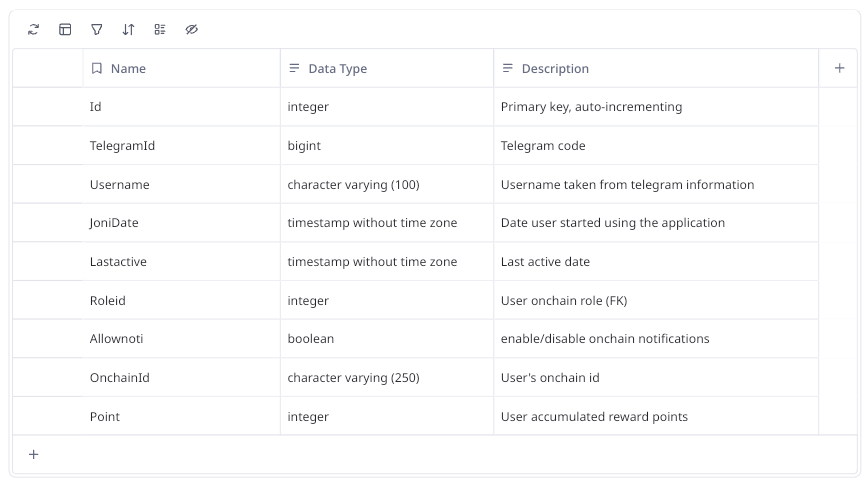
Task: Click the group-by list icon
Action: point(160,30)
